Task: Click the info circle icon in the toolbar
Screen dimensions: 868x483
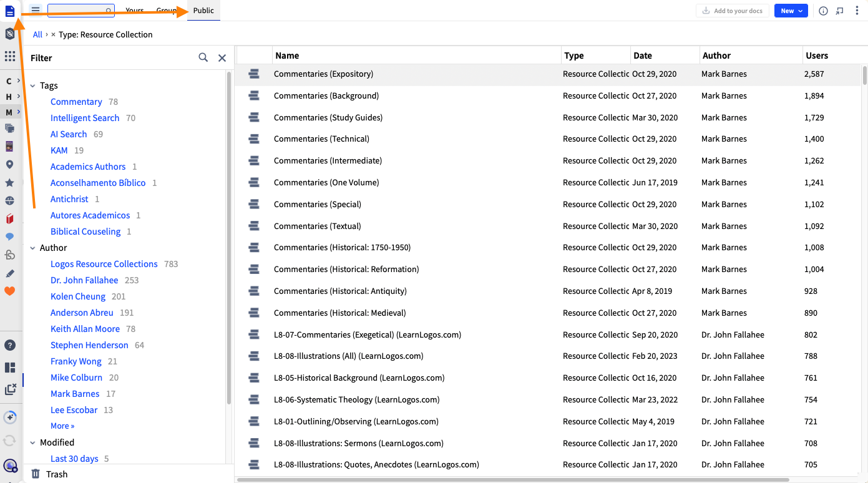Action: click(x=823, y=11)
